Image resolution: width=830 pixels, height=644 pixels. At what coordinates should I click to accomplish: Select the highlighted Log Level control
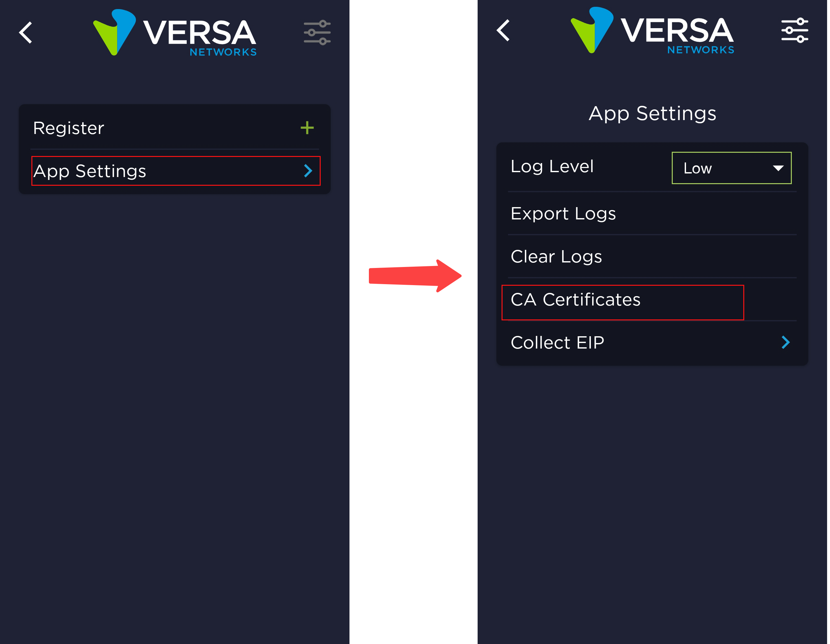732,168
